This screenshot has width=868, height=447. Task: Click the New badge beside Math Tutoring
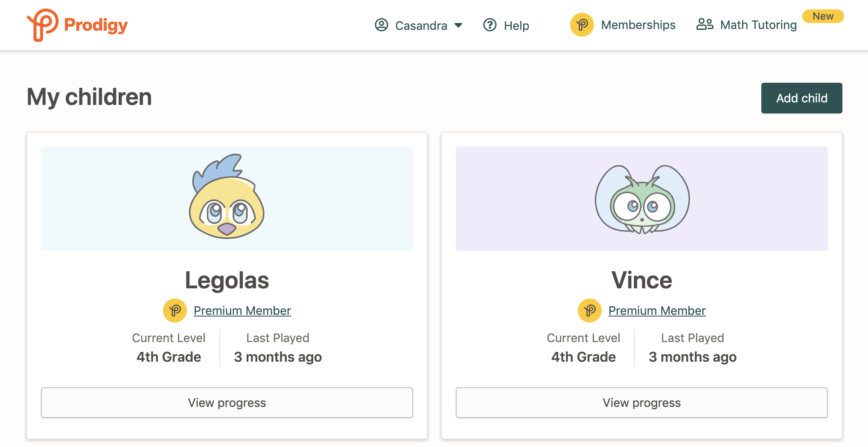[823, 16]
